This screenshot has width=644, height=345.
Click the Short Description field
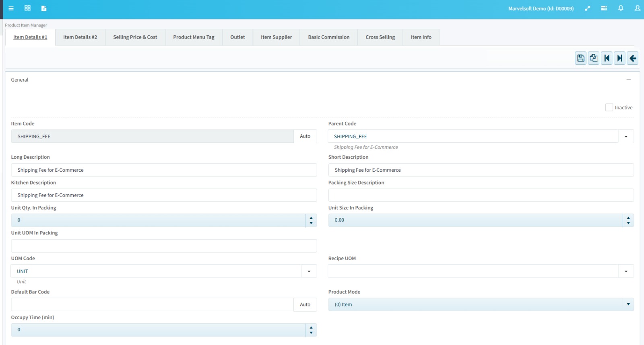[x=481, y=170]
